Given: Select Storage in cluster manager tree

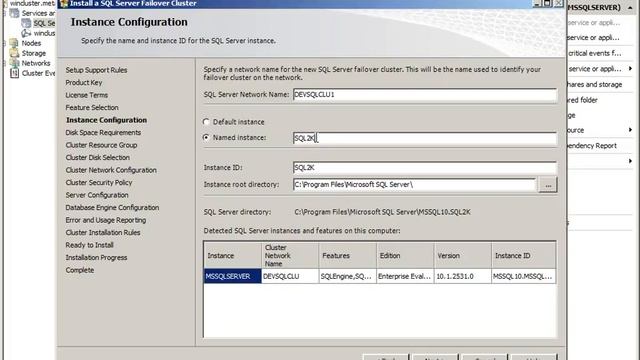Looking at the screenshot, I should [34, 53].
